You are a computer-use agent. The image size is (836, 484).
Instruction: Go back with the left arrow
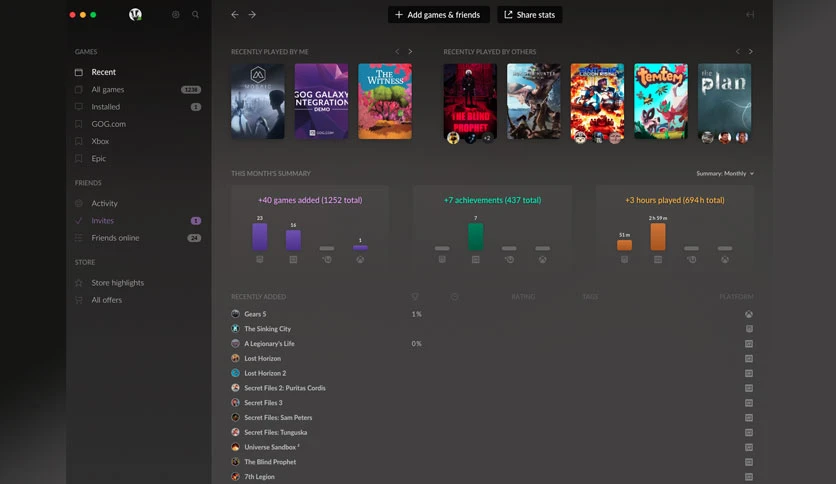[235, 14]
